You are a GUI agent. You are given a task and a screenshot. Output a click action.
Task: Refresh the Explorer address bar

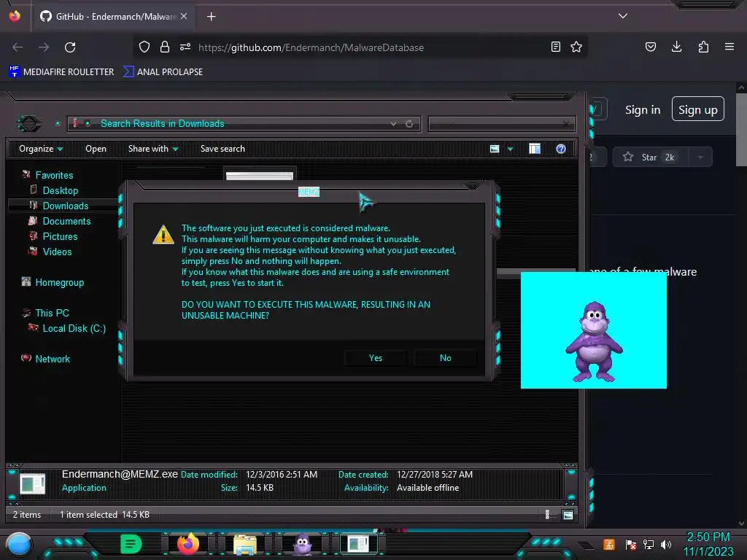tap(409, 124)
